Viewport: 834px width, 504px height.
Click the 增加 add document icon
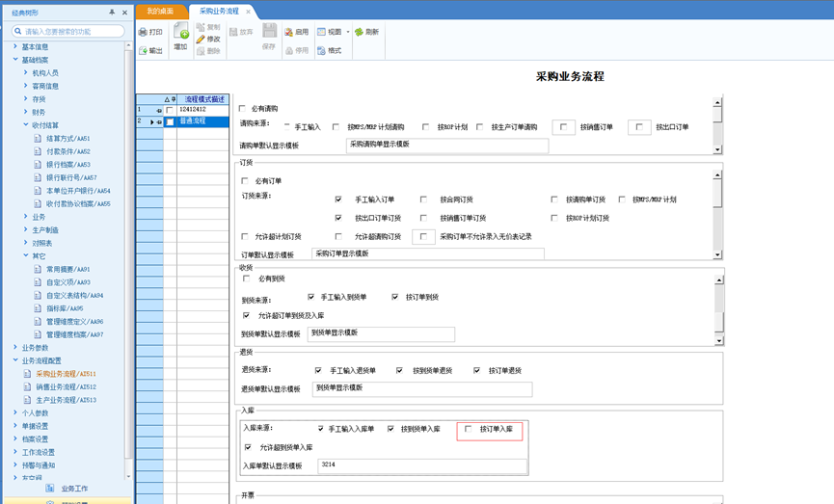pyautogui.click(x=181, y=30)
